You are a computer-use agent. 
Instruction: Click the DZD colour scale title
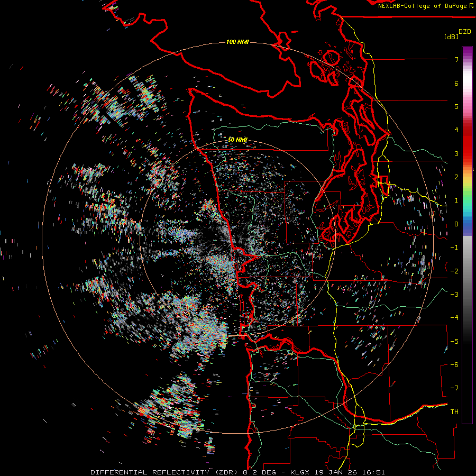click(465, 32)
